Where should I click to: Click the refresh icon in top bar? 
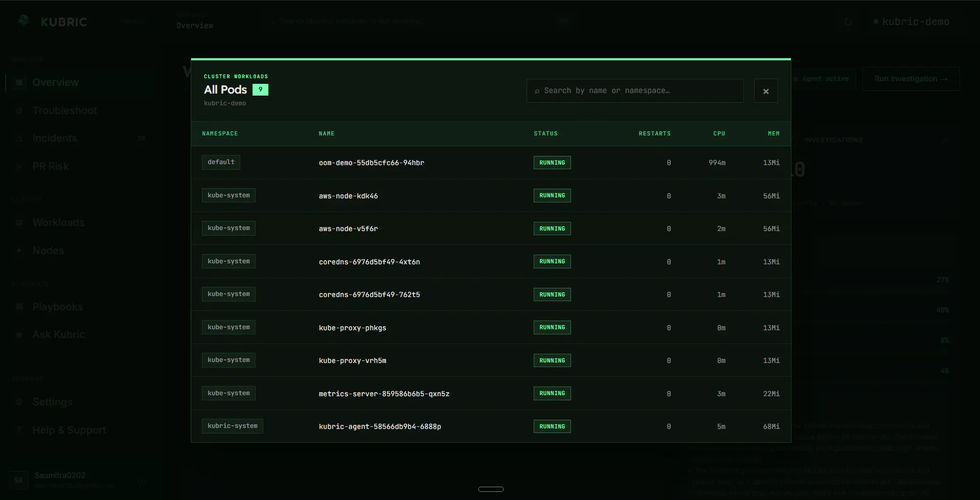coord(848,22)
